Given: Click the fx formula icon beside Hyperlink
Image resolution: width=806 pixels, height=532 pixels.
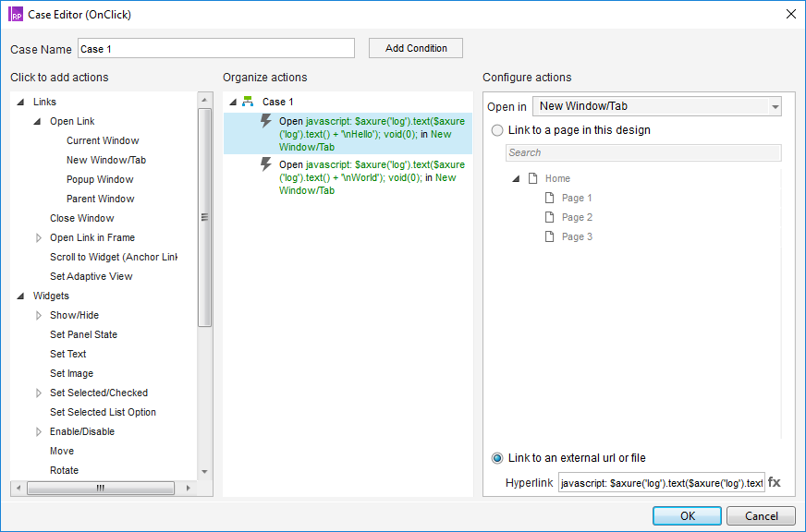Looking at the screenshot, I should [x=775, y=482].
